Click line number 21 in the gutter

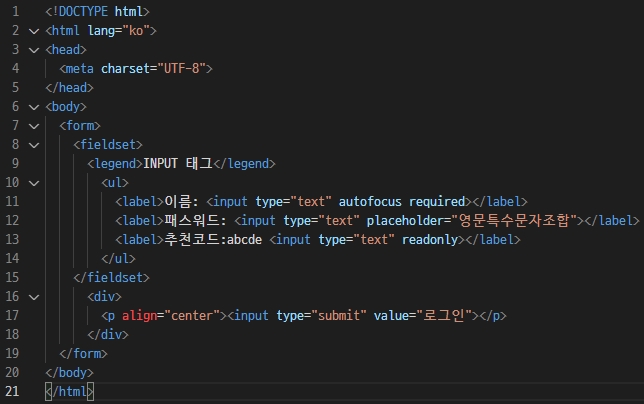click(x=12, y=391)
